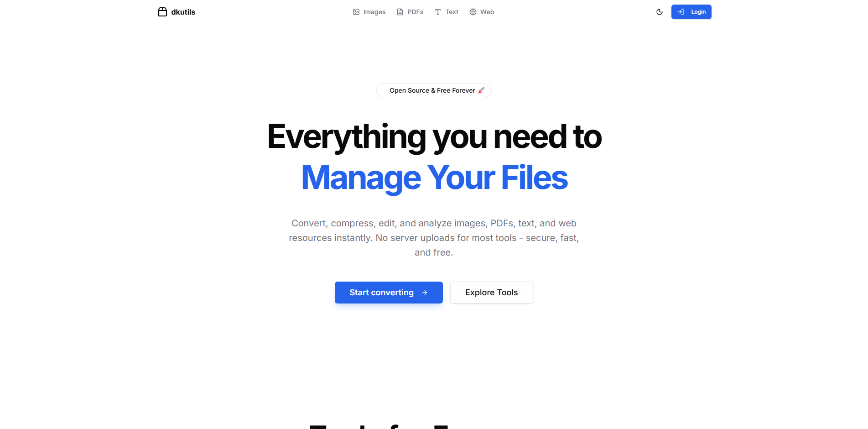The width and height of the screenshot is (868, 429).
Task: Click the dkutils box logo icon
Action: click(162, 12)
